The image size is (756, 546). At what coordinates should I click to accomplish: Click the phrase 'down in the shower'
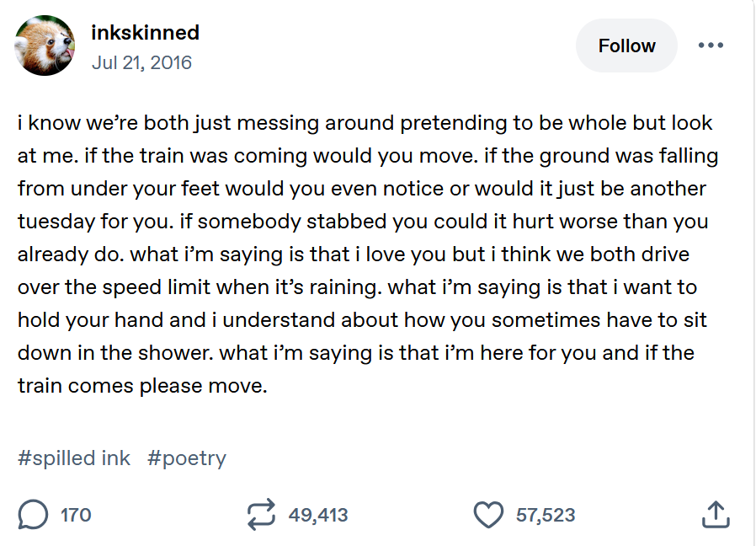coord(114,353)
